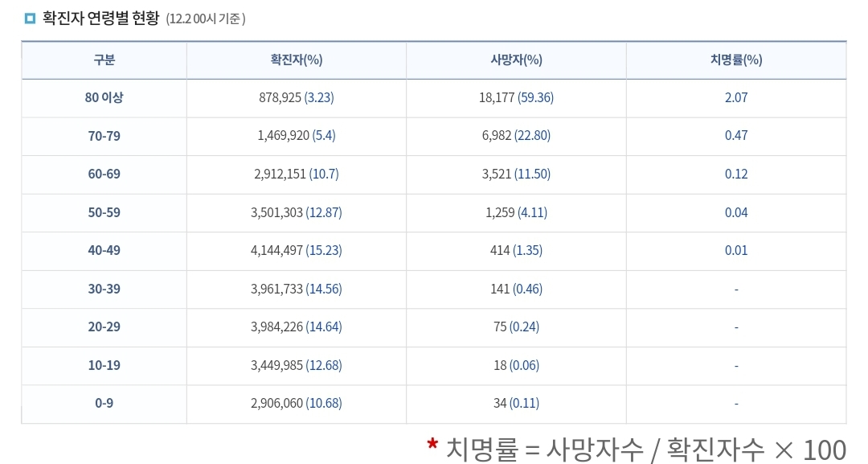The image size is (868, 464).
Task: Select the 0-9 row label
Action: (x=104, y=403)
